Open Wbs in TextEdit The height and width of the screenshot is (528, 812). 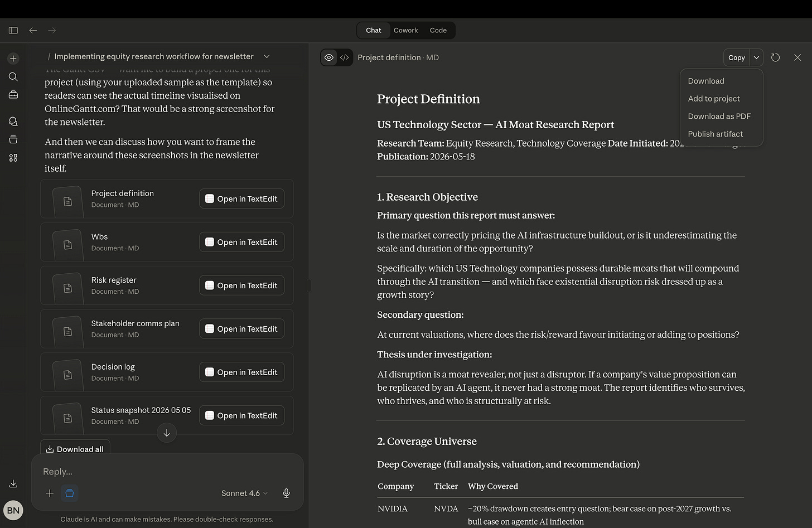(242, 242)
